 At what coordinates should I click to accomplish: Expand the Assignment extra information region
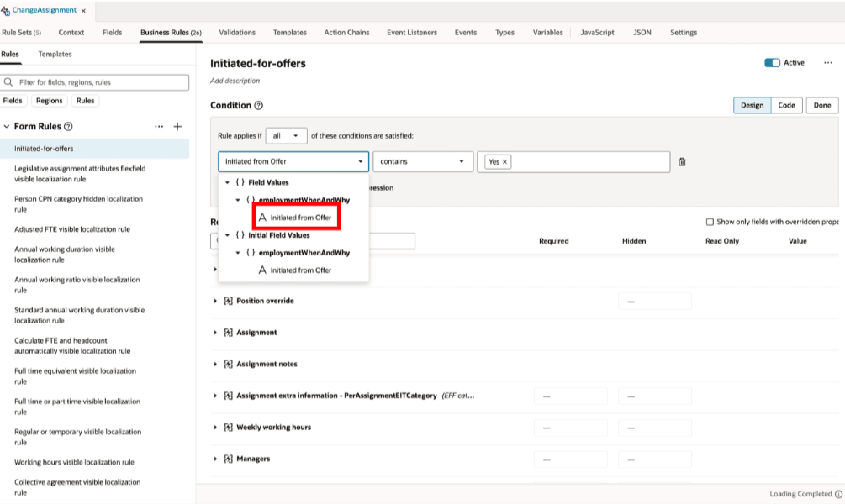215,396
